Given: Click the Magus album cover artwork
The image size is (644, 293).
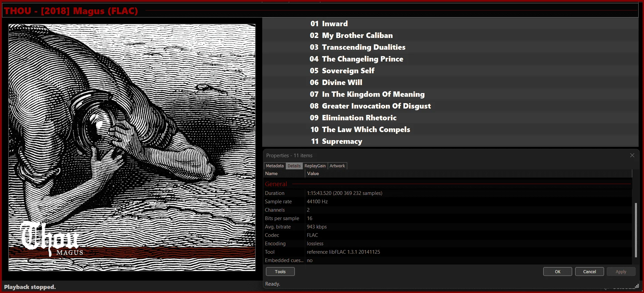Looking at the screenshot, I should (132, 147).
